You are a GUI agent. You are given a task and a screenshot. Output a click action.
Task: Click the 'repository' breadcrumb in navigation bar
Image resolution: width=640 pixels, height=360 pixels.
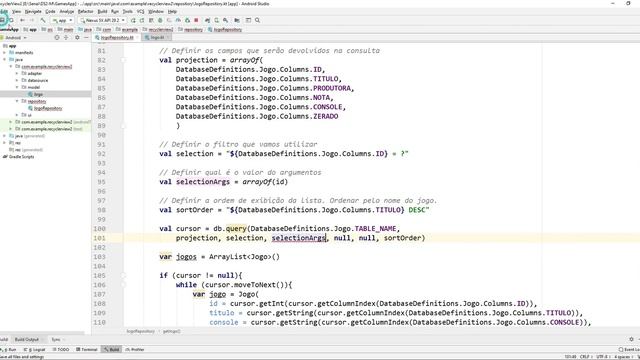point(191,29)
